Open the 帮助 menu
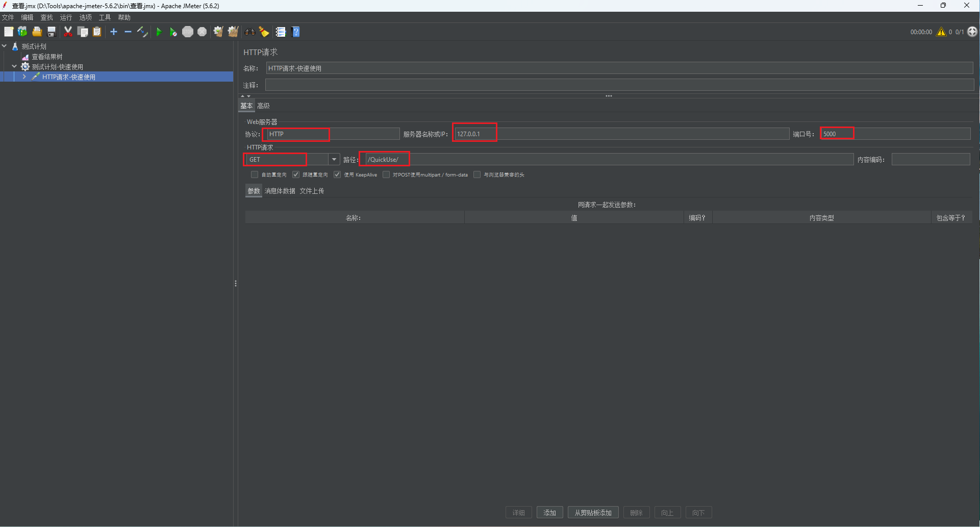This screenshot has height=527, width=980. [124, 17]
